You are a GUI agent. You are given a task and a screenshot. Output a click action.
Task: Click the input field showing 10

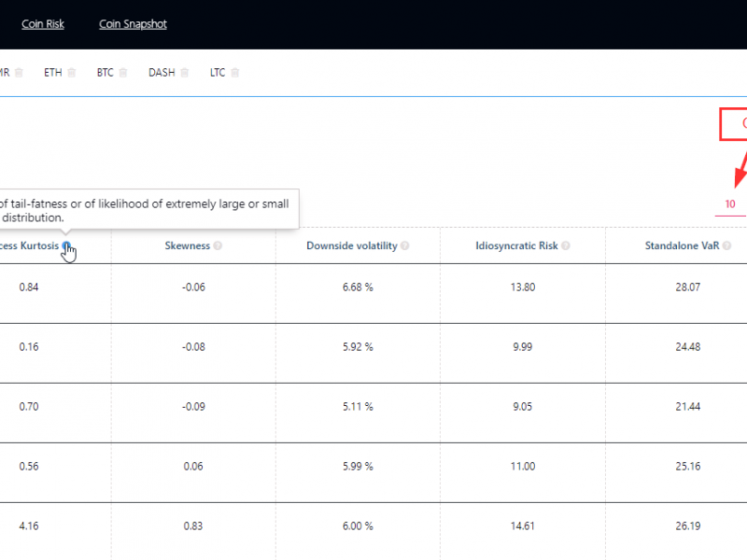pos(730,204)
